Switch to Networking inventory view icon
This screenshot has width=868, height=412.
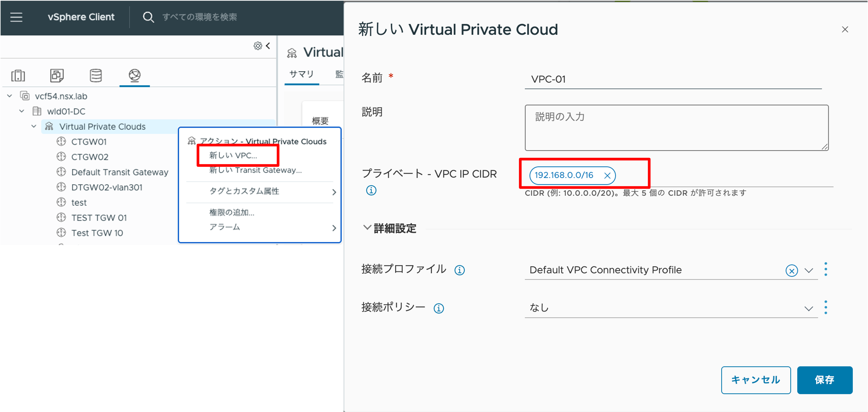pyautogui.click(x=134, y=75)
